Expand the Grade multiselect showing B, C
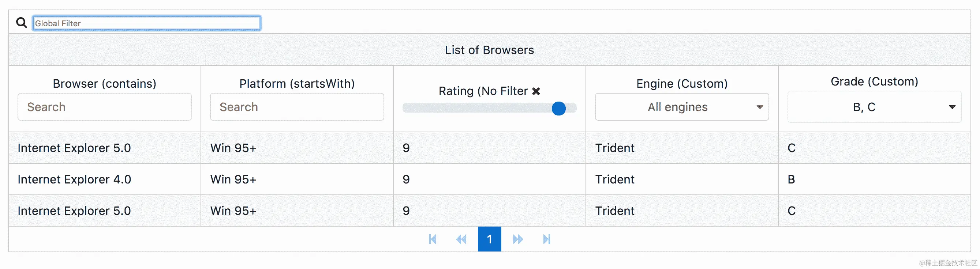 [x=864, y=107]
